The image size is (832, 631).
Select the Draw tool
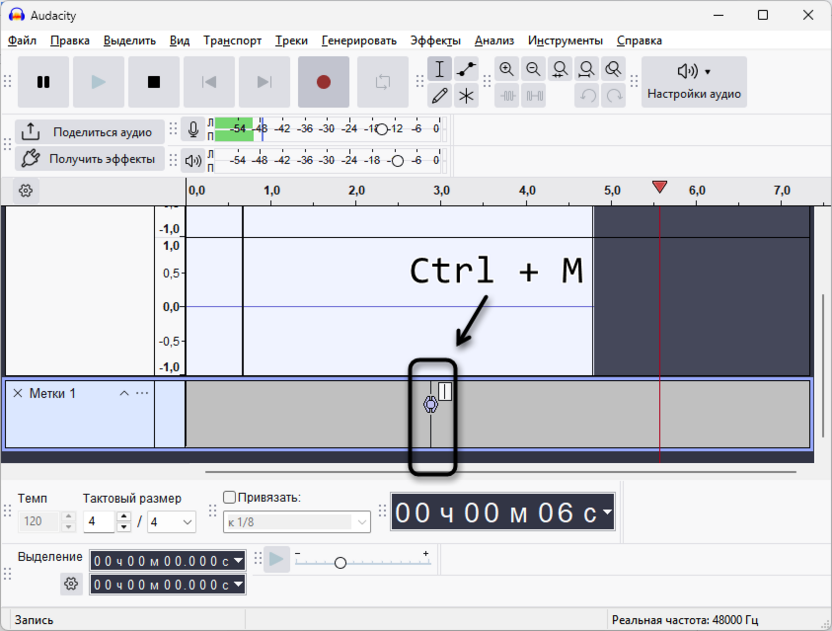click(439, 95)
